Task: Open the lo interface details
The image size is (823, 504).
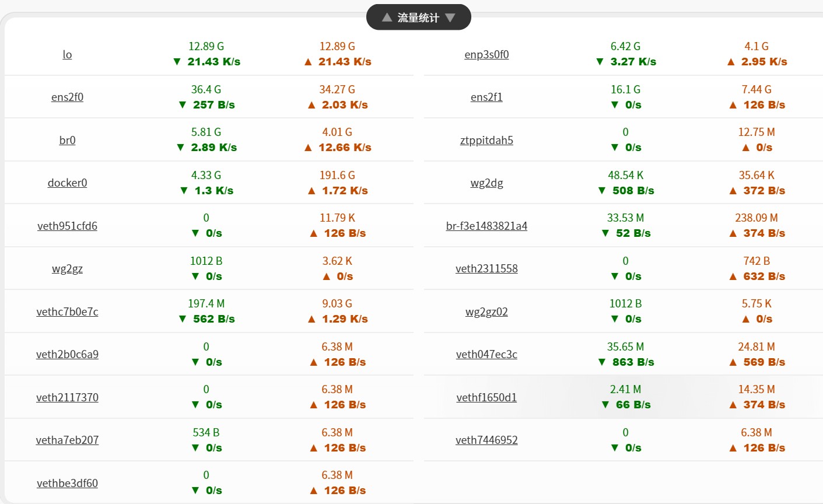Action: click(67, 54)
